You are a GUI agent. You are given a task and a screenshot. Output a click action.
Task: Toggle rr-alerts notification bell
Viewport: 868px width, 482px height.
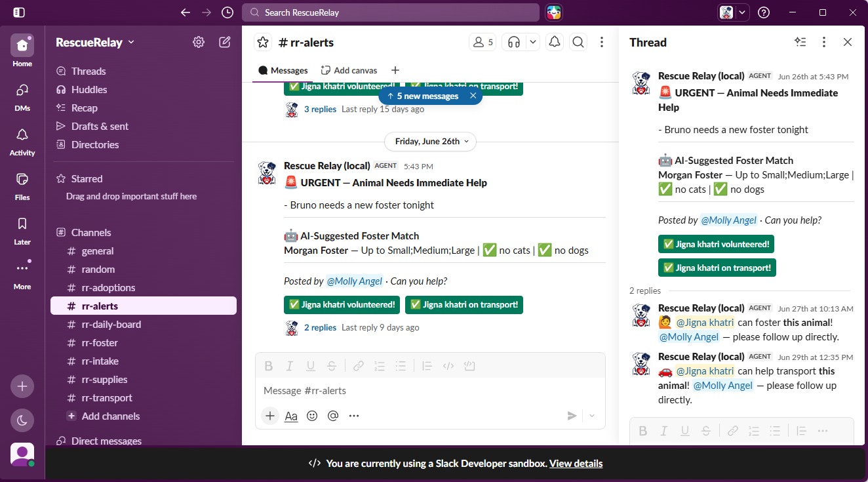coord(555,43)
